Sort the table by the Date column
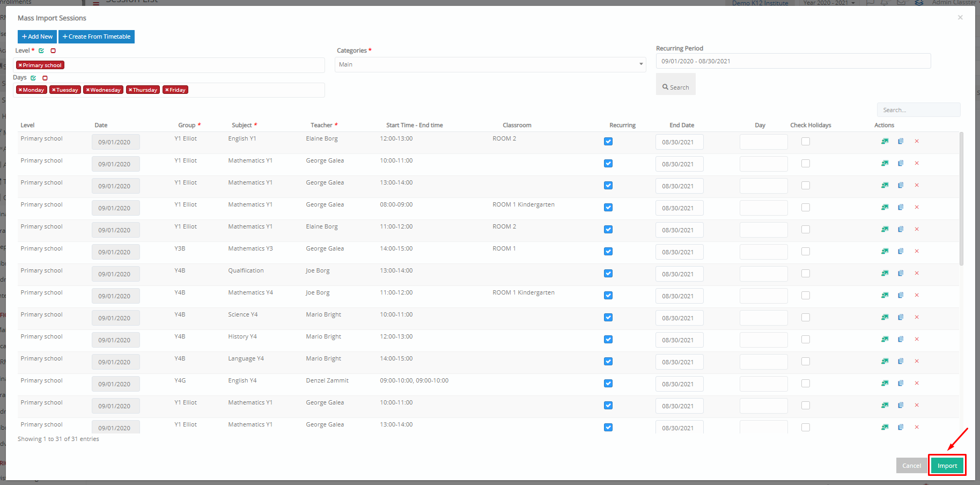Screen dimensions: 980x485 click(x=101, y=125)
